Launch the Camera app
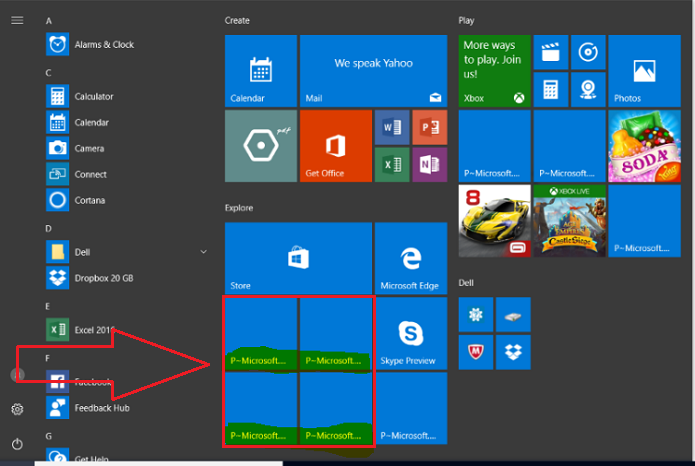The width and height of the screenshot is (695, 466). point(75,148)
